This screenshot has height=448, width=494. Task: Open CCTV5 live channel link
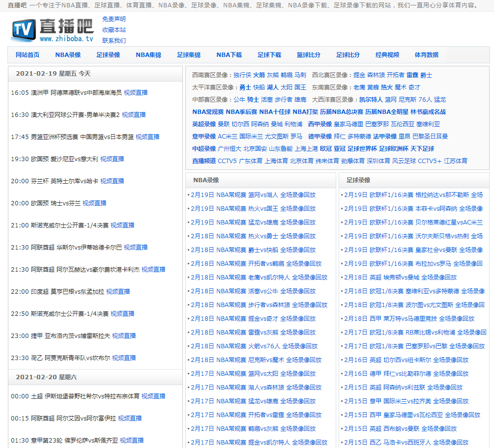click(227, 161)
